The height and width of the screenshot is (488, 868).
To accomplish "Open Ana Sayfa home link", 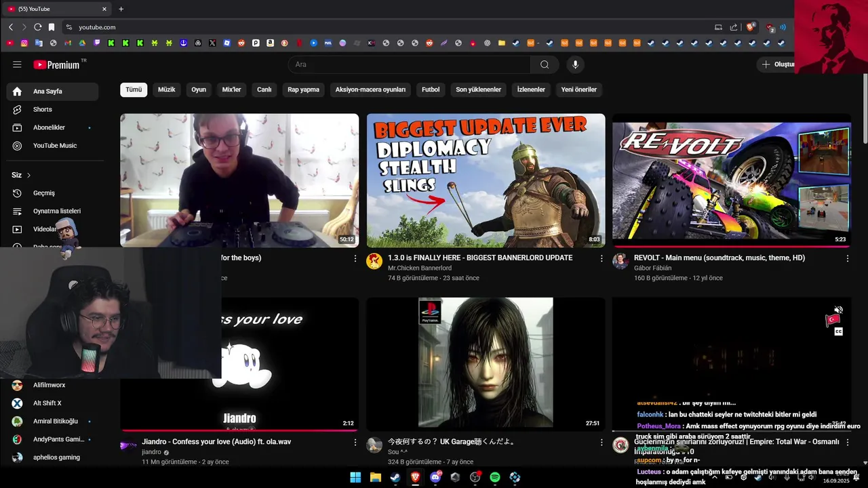I will click(52, 91).
